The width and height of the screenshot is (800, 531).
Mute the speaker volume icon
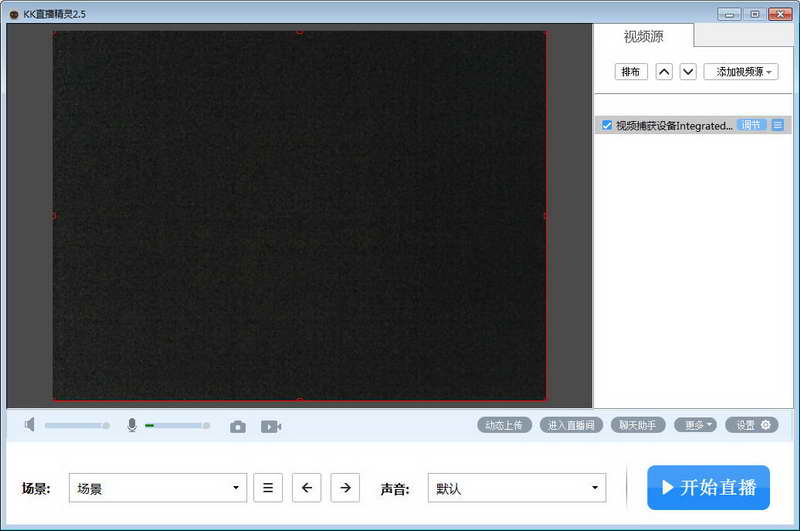point(30,424)
